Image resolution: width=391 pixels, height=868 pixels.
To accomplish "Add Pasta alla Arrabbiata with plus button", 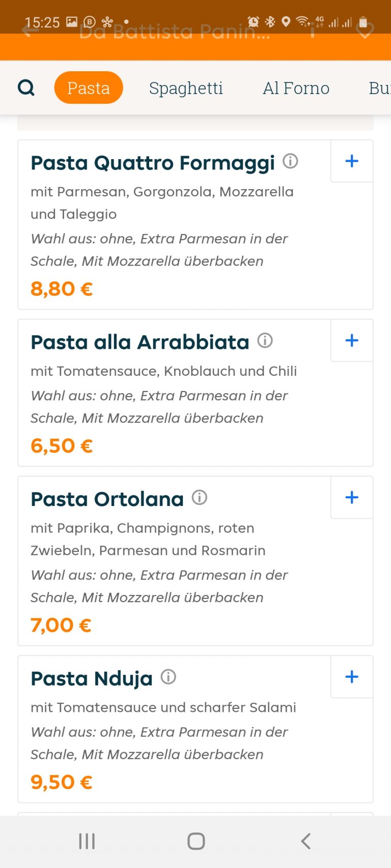I will pyautogui.click(x=352, y=341).
